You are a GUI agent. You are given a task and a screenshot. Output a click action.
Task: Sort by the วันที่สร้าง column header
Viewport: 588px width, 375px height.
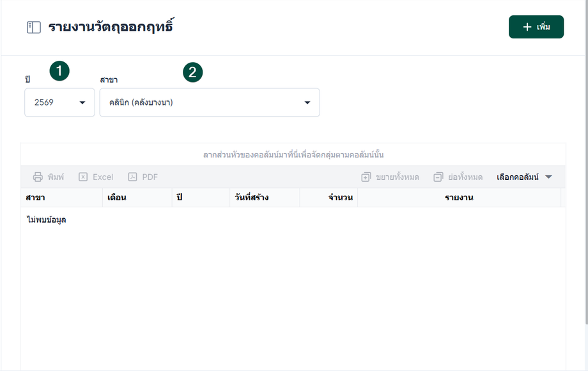251,198
